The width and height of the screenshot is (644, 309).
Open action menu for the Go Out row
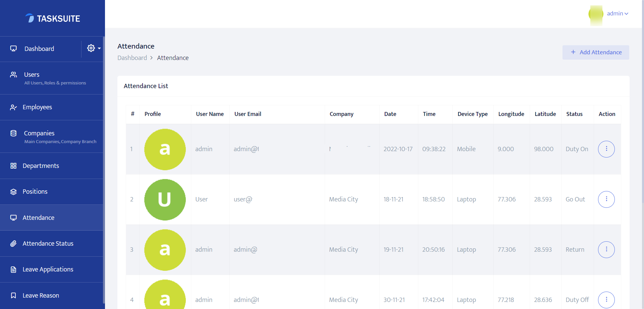pos(606,199)
